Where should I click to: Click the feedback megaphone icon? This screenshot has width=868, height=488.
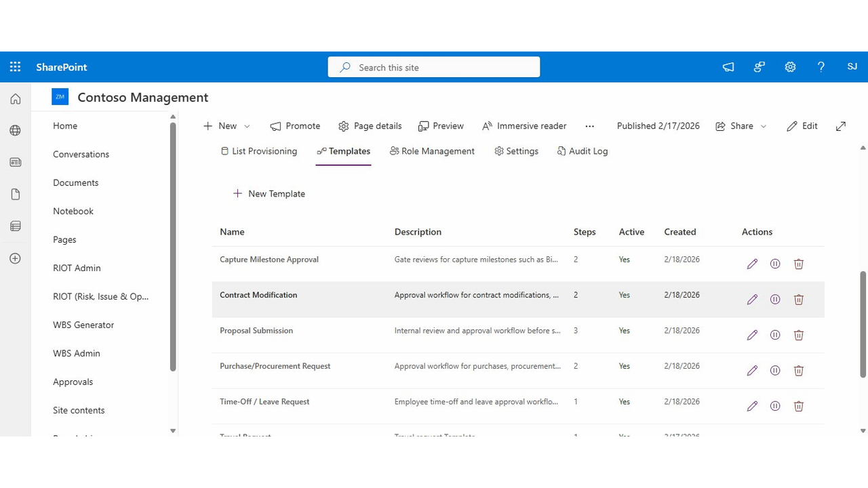click(728, 66)
